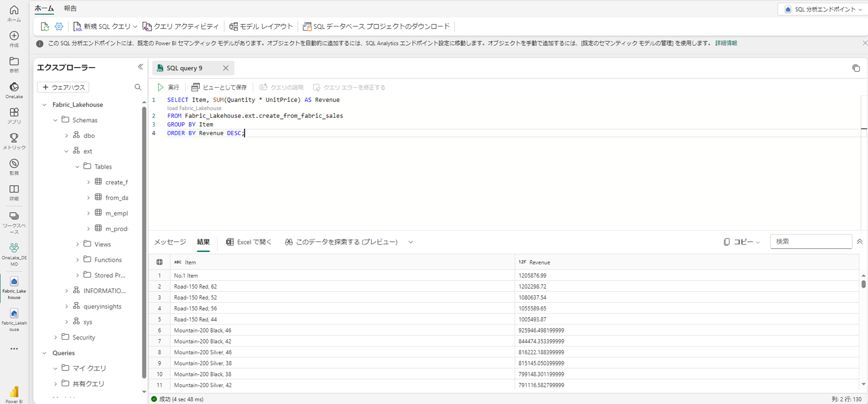
Task: Select the active Fabric_Lakehouse sidebar item
Action: pyautogui.click(x=14, y=287)
